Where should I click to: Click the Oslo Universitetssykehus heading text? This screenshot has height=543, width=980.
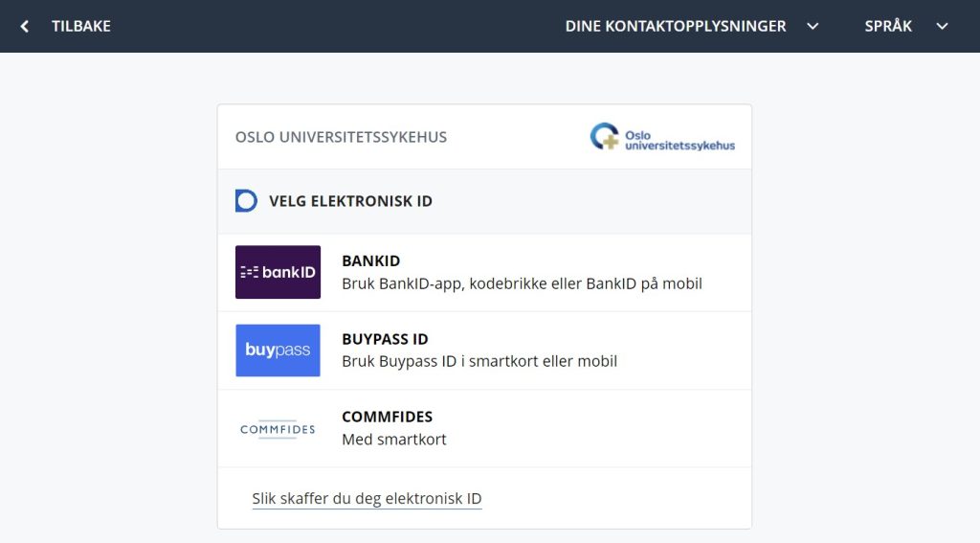click(x=341, y=137)
